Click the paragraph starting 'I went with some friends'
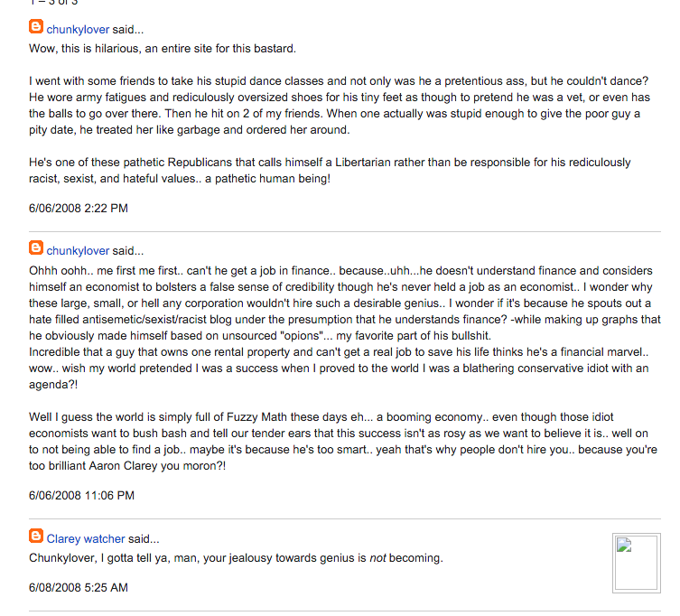 coord(340,106)
